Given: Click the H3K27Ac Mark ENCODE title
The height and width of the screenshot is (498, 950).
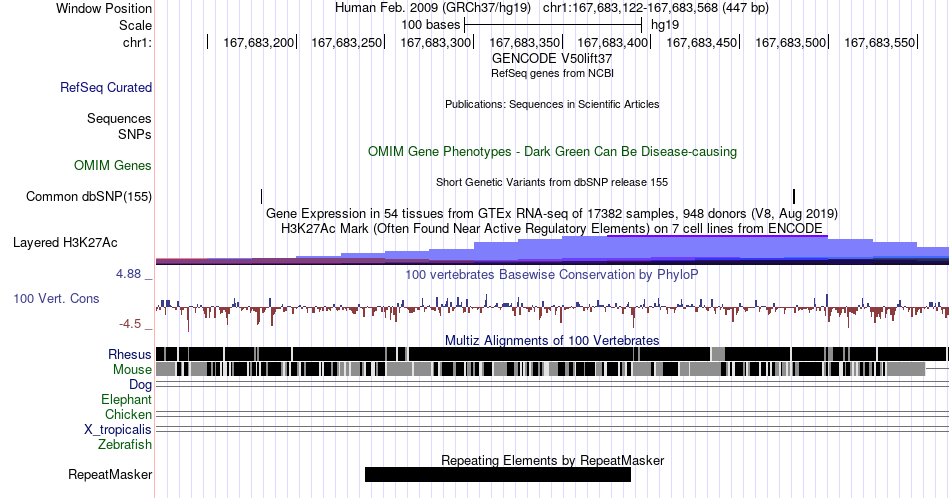Looking at the screenshot, I should click(552, 228).
